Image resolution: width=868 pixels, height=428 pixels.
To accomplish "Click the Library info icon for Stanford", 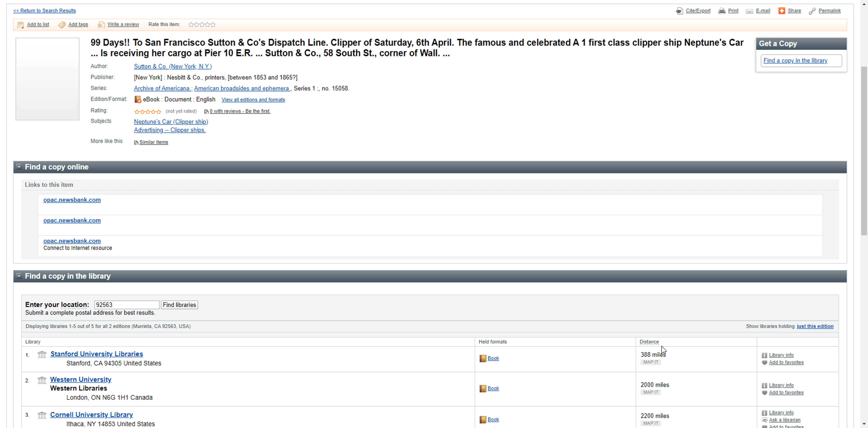I will click(765, 355).
